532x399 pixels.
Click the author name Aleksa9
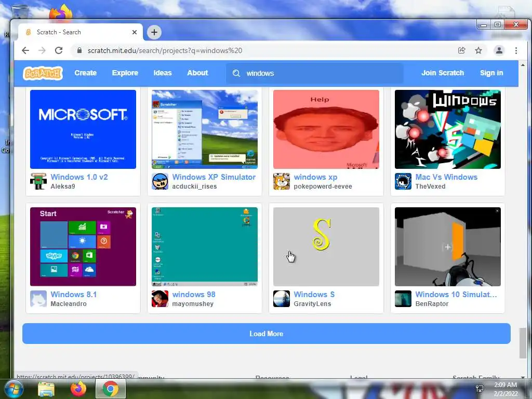click(x=63, y=187)
